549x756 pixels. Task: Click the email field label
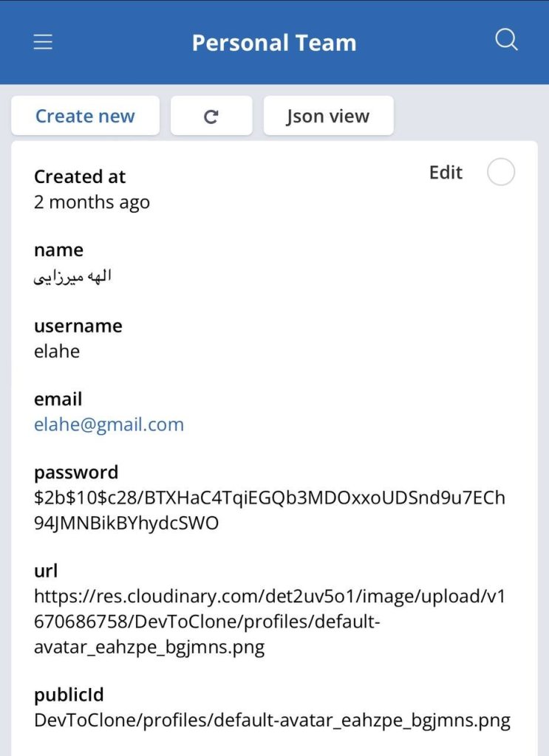(58, 399)
